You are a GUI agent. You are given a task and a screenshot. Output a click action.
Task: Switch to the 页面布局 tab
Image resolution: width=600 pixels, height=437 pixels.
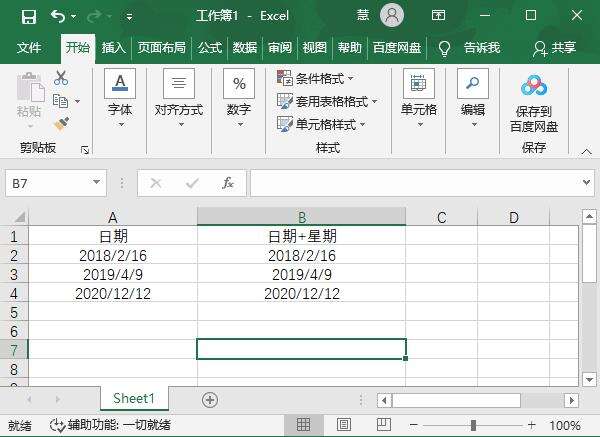click(x=162, y=48)
